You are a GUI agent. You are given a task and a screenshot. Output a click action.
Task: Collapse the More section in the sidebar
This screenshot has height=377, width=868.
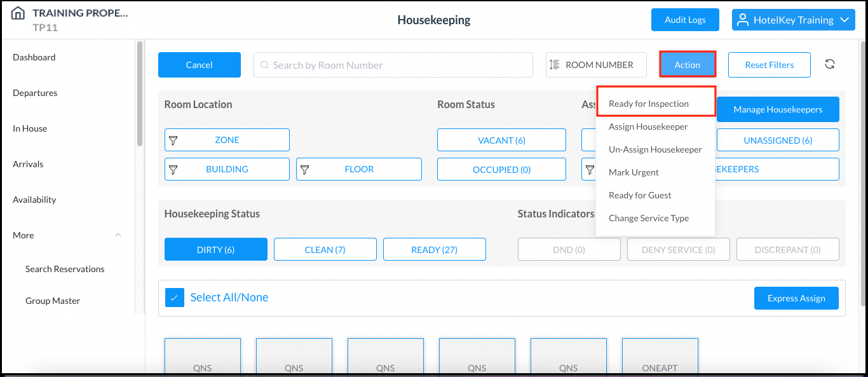click(x=118, y=235)
